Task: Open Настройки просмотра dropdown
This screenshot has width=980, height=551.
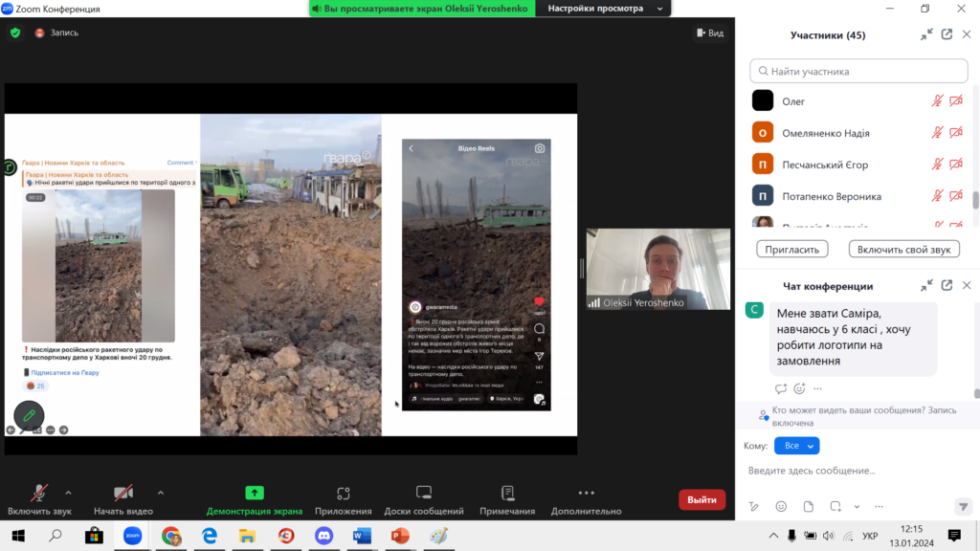Action: coord(603,8)
